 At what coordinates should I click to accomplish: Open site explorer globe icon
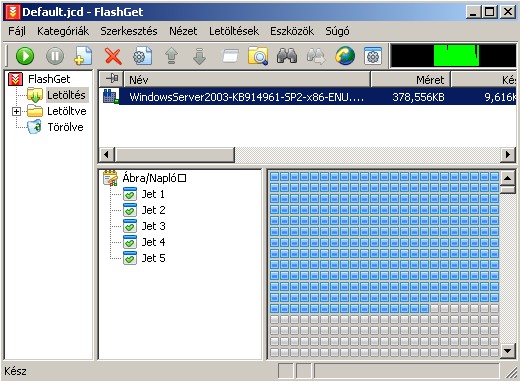[345, 56]
